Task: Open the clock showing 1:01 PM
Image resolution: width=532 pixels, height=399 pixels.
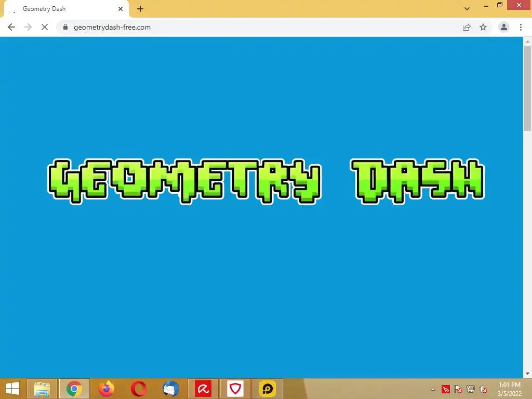Action: (510, 389)
